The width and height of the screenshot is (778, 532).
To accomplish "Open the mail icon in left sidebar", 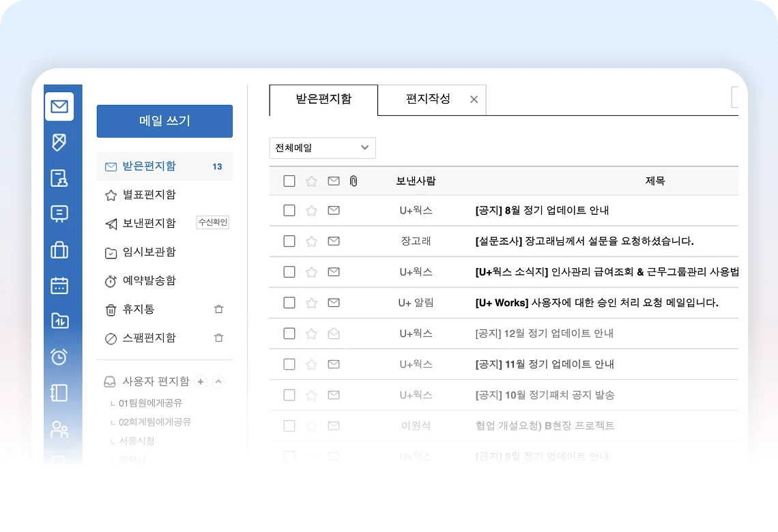I will point(59,107).
